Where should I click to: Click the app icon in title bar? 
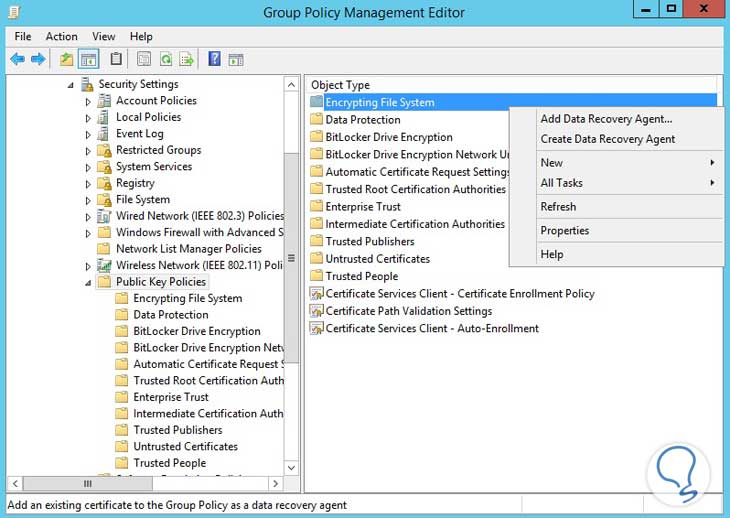tap(15, 12)
